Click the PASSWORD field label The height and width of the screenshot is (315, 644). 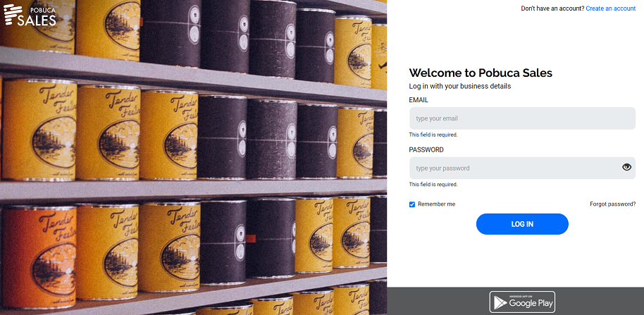tap(426, 150)
